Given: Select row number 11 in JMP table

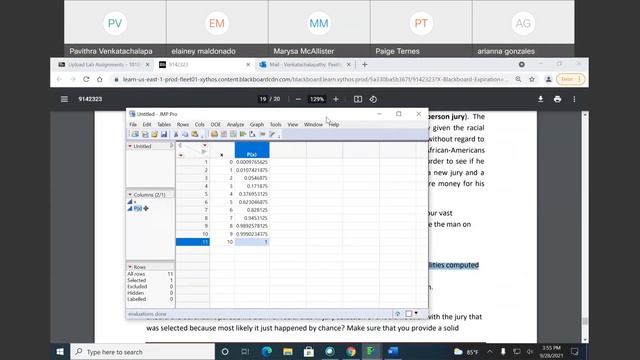Looking at the screenshot, I should click(x=193, y=242).
